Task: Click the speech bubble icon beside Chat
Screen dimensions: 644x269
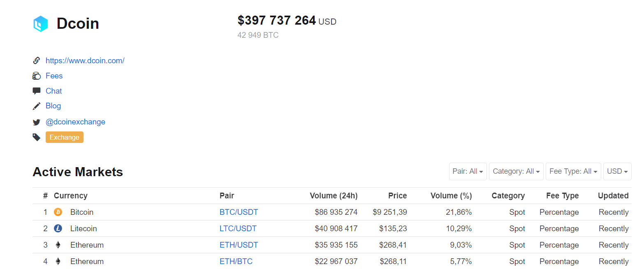Action: (37, 91)
